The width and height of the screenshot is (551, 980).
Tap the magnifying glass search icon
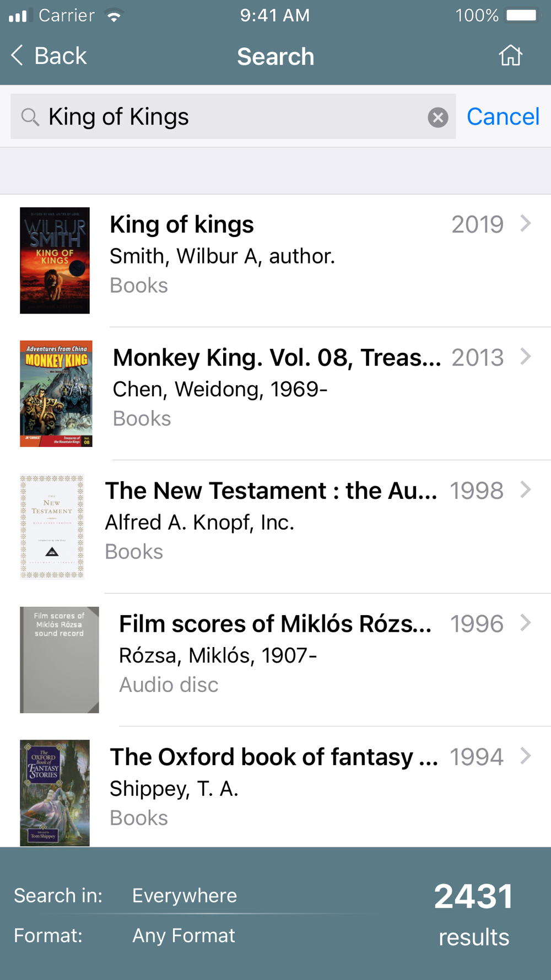click(x=30, y=117)
